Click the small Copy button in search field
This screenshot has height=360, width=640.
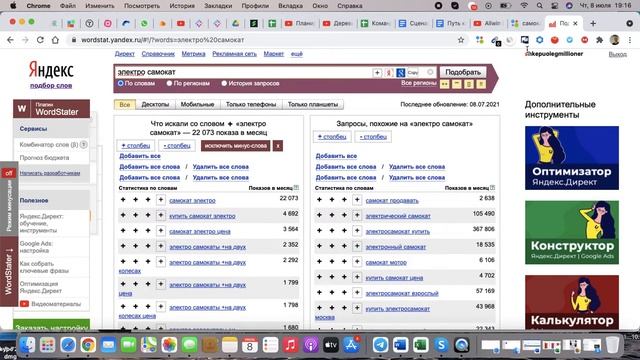(x=413, y=72)
